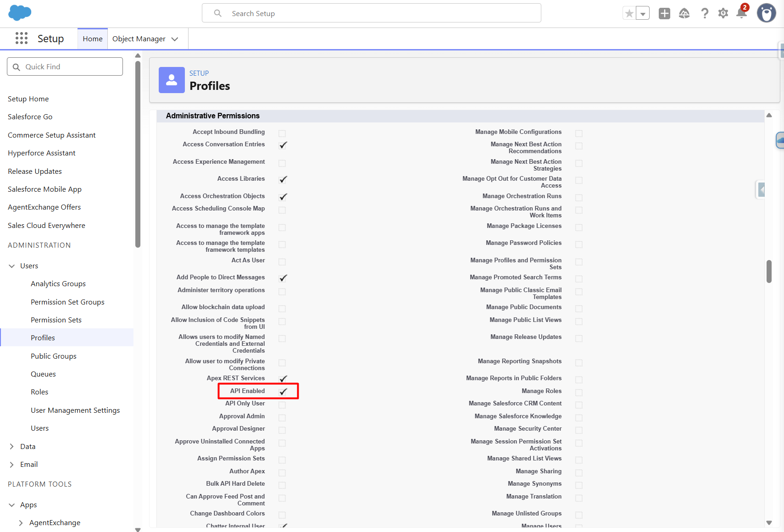Toggle Access Orchestration Objects checkbox
This screenshot has height=532, width=784.
pos(283,197)
